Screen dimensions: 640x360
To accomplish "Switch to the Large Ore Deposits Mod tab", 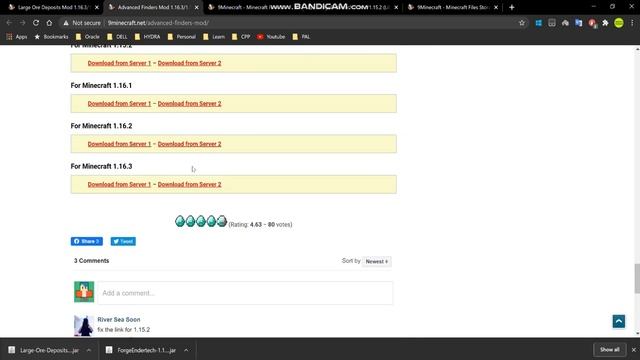I will [x=53, y=7].
